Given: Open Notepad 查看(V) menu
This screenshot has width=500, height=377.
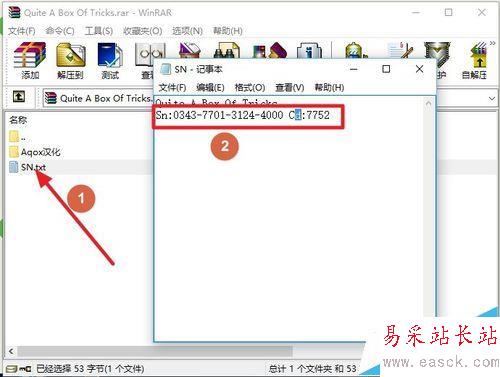Looking at the screenshot, I should 290,88.
